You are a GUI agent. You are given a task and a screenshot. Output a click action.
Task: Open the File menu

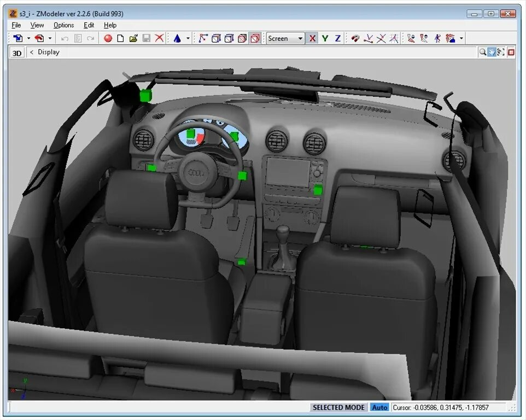[16, 25]
